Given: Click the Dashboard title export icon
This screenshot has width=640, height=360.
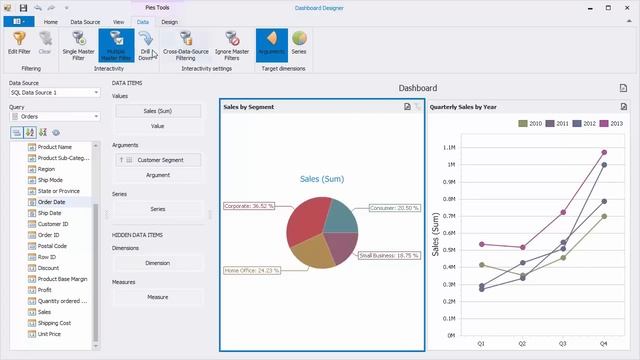Looking at the screenshot, I should pyautogui.click(x=623, y=88).
